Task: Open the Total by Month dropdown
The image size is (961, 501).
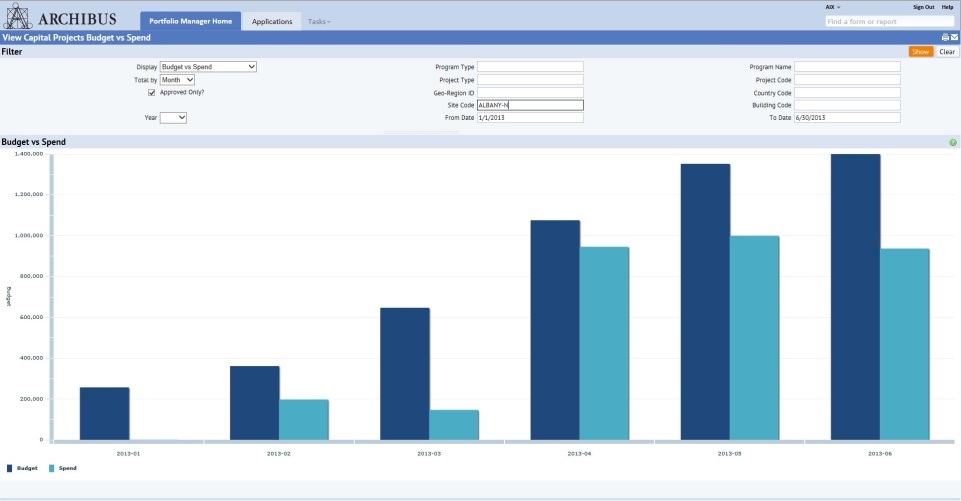Action: 177,80
